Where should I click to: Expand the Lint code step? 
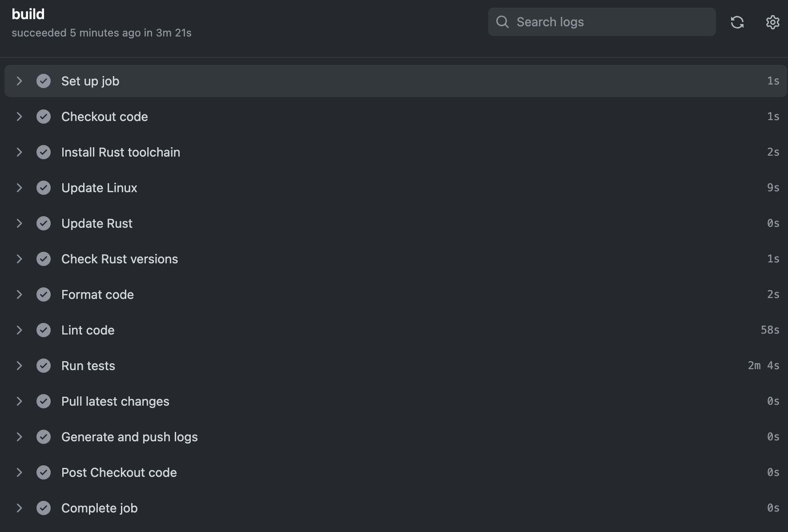[19, 330]
